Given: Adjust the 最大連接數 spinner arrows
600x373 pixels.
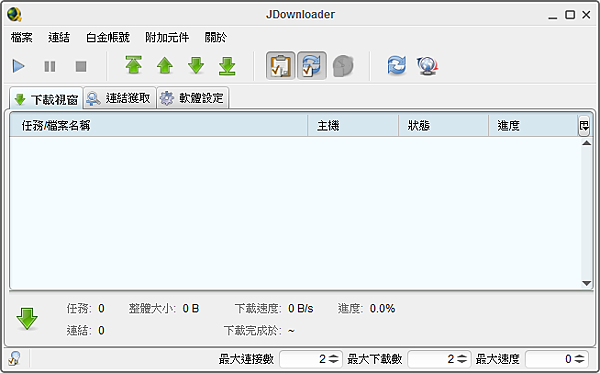Looking at the screenshot, I should pos(334,359).
